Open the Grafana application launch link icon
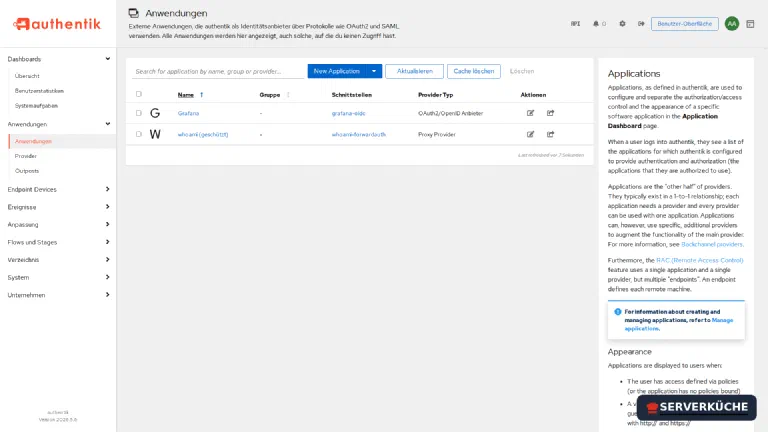768x432 pixels. 551,113
